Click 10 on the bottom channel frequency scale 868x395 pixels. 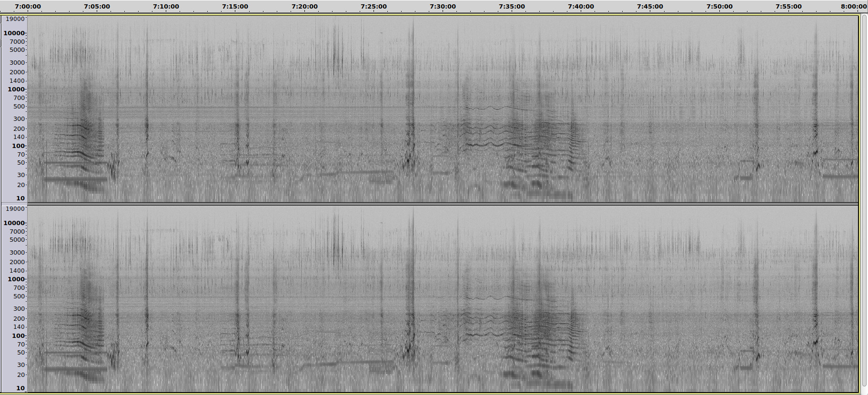(x=20, y=388)
